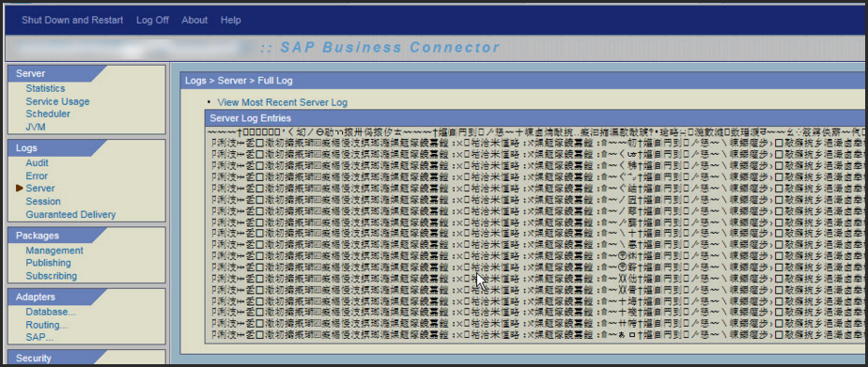This screenshot has width=868, height=367.
Task: Open the About page
Action: [x=194, y=20]
